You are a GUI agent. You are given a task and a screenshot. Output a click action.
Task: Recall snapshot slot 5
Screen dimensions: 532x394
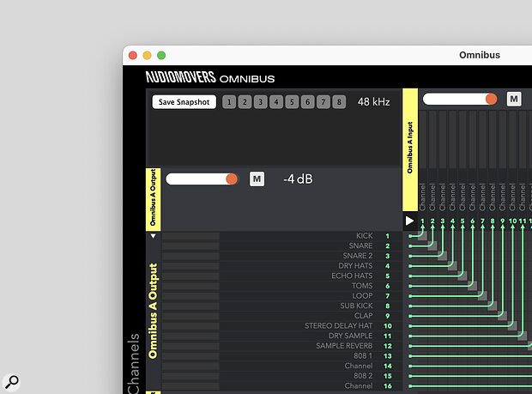[292, 102]
